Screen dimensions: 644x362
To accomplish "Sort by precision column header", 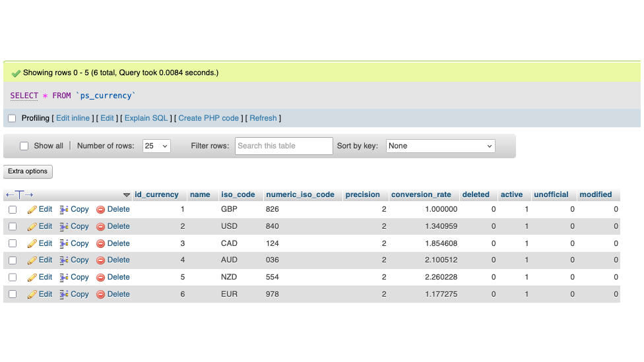I will (363, 195).
